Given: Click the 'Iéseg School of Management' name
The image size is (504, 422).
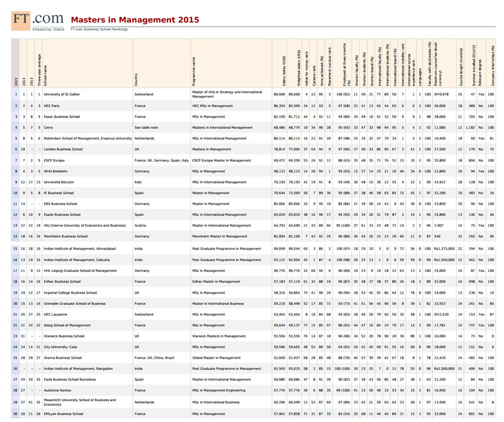Looking at the screenshot, I should click(x=67, y=326).
